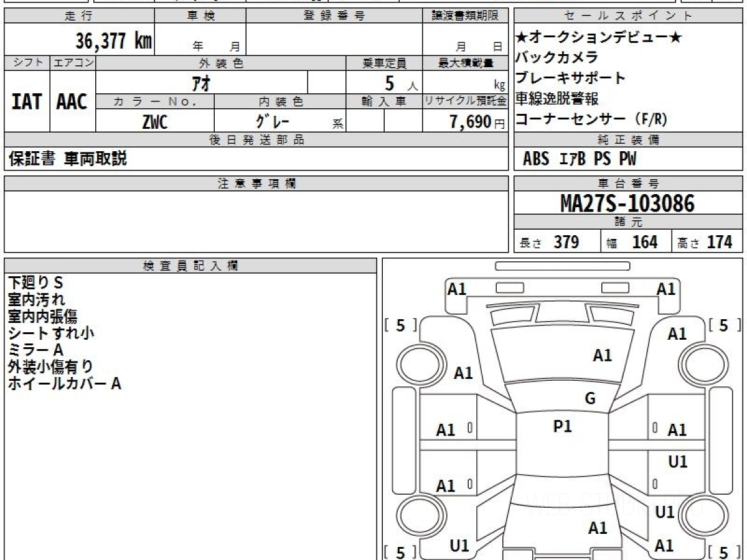Click the G mark on windshield
Screen dimensions: 747x560
pyautogui.click(x=590, y=399)
